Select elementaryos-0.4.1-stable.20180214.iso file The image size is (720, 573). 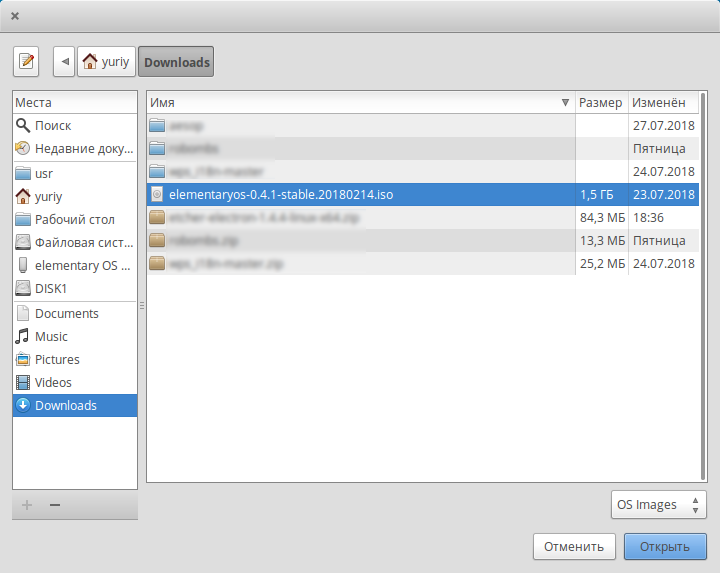coord(423,194)
